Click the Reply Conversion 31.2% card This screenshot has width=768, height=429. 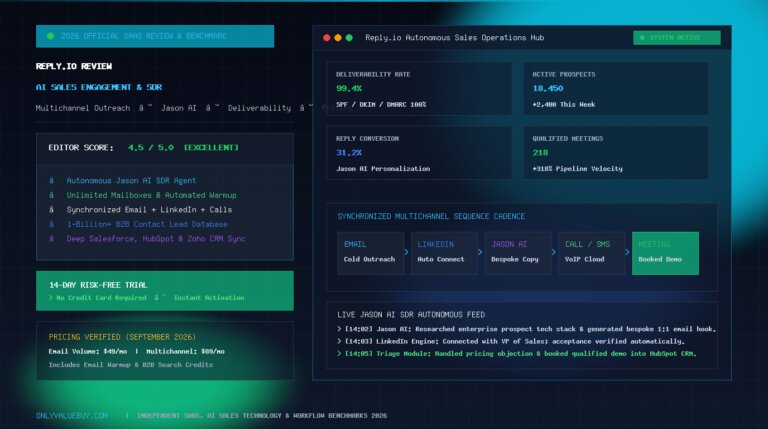point(419,153)
